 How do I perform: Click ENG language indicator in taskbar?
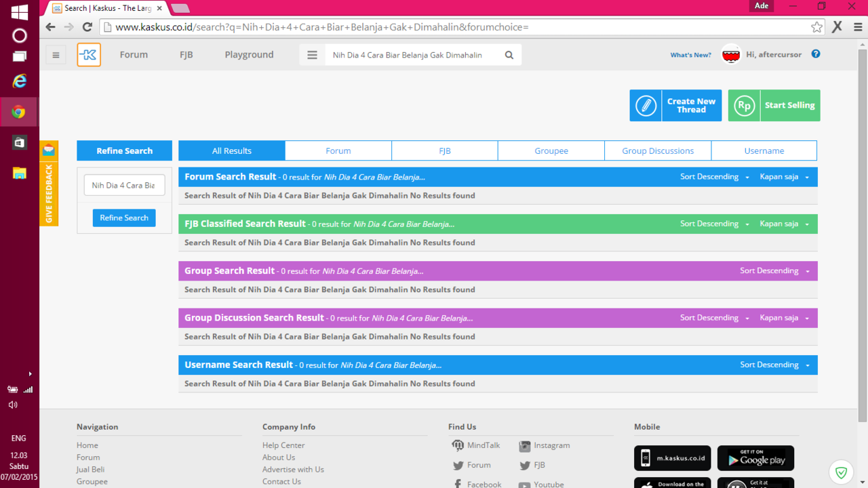[18, 439]
